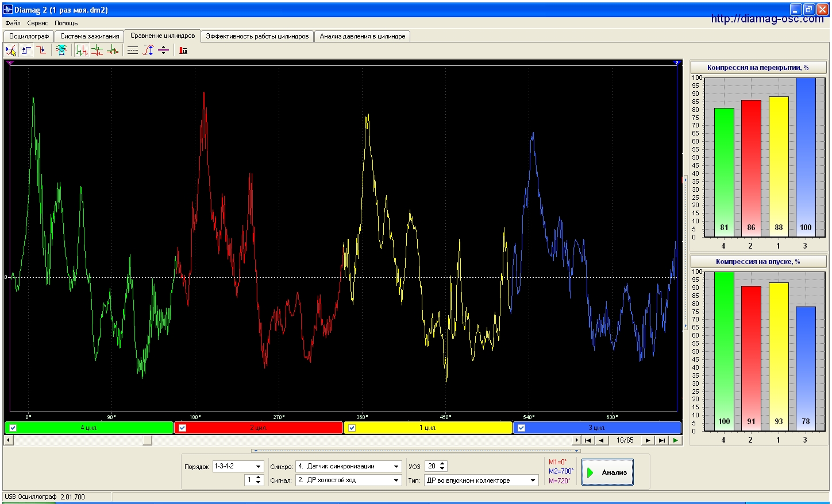The image size is (832, 504).
Task: Toggle the 4 цил. checkbox
Action: pos(13,428)
